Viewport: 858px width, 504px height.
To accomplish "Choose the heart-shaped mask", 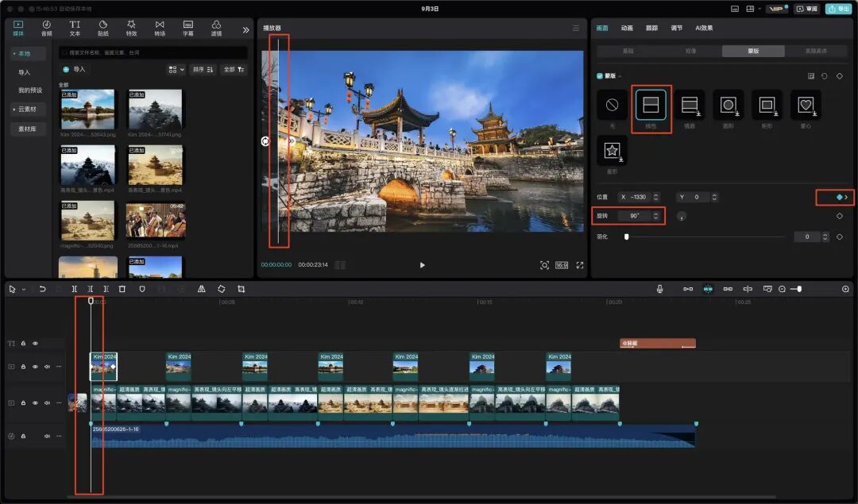I will click(806, 105).
